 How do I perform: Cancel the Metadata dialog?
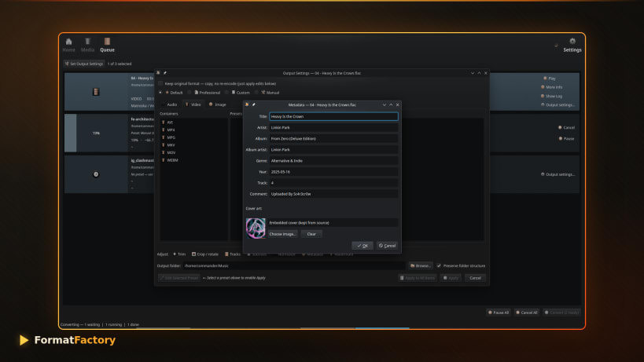pos(387,246)
